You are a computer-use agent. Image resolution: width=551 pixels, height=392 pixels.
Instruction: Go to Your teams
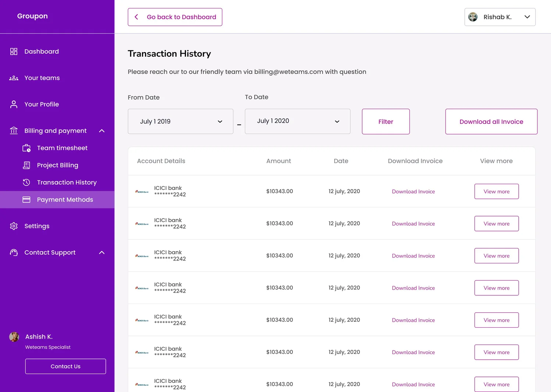pyautogui.click(x=42, y=78)
